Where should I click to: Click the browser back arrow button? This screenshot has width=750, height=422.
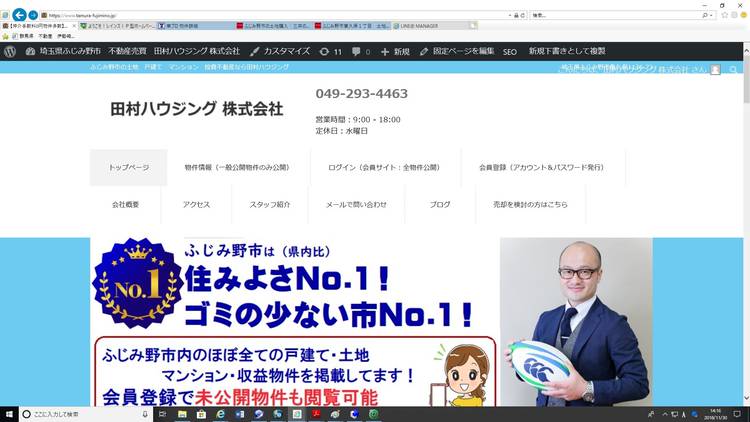[x=18, y=14]
